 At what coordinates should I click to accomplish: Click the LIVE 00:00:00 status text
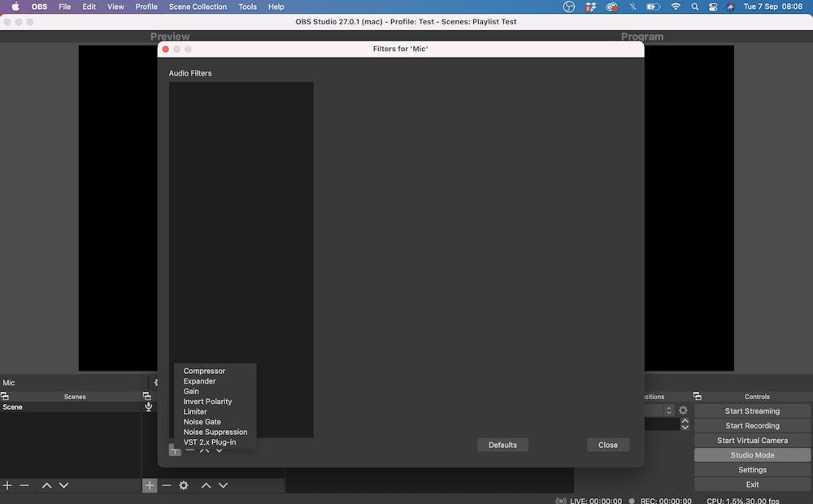point(596,501)
